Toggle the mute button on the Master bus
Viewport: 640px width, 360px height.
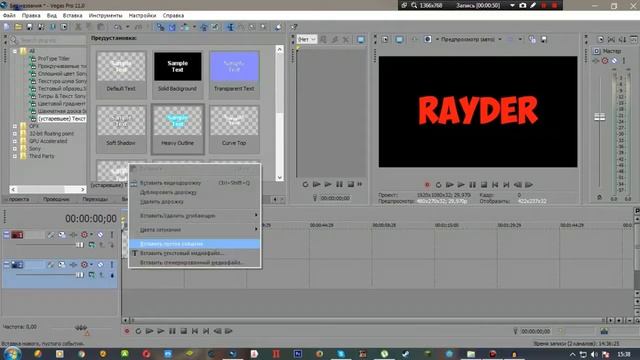tap(614, 61)
